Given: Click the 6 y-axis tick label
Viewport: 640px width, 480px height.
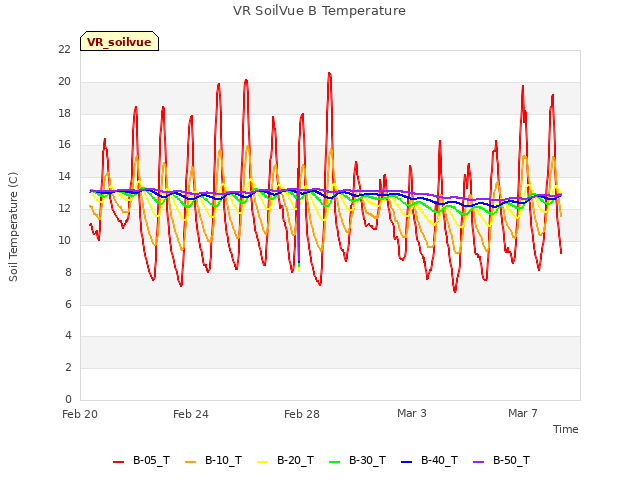Looking at the screenshot, I should point(68,304).
